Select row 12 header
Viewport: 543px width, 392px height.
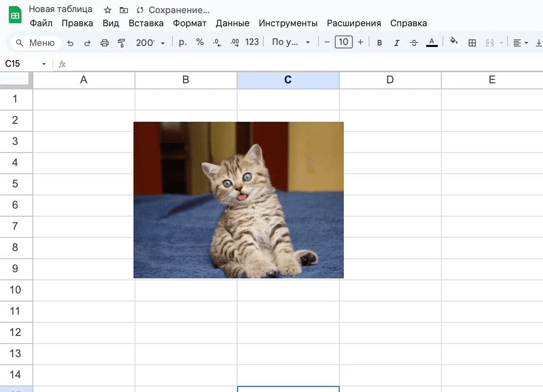[16, 333]
